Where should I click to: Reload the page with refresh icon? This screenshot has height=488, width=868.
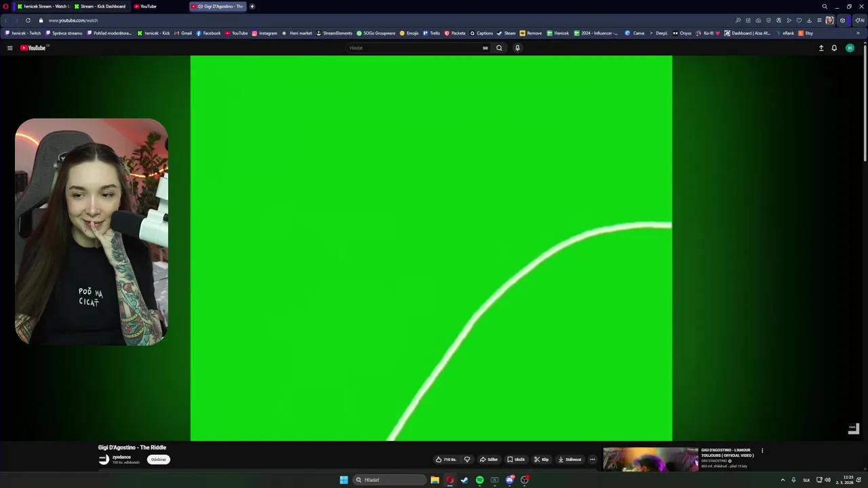click(28, 20)
